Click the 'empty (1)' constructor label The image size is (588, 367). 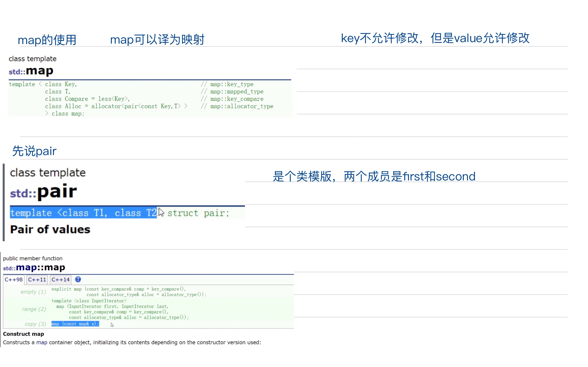point(33,292)
